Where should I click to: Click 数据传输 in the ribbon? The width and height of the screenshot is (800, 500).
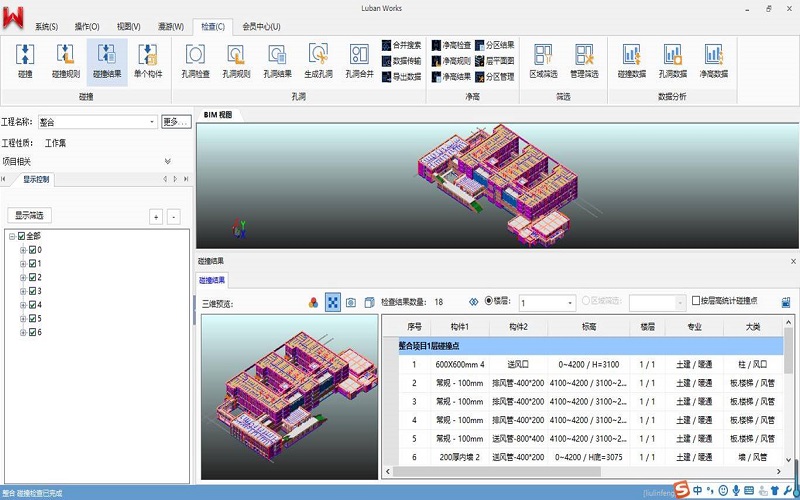point(402,61)
